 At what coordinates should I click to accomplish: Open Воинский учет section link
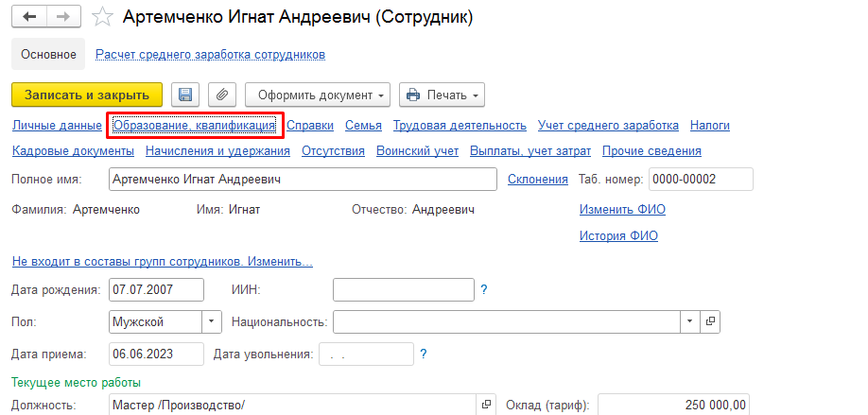[417, 150]
